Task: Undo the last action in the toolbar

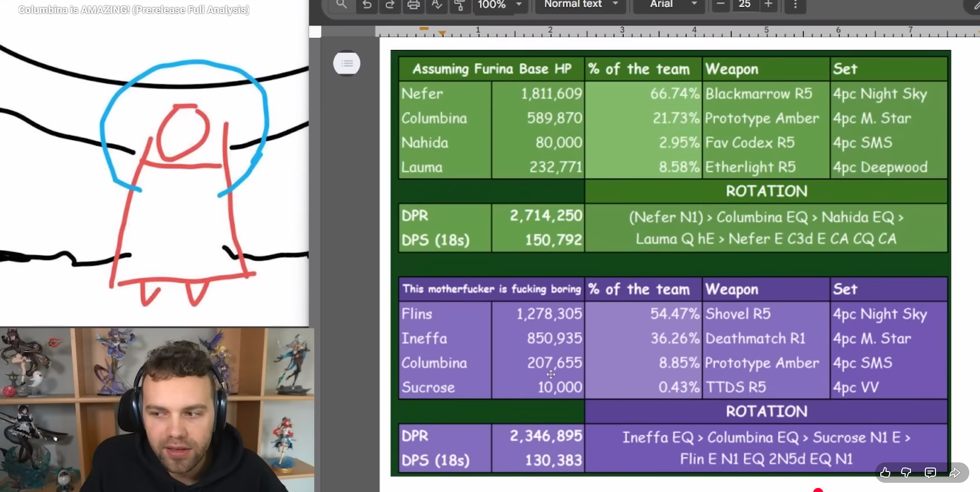Action: tap(367, 5)
